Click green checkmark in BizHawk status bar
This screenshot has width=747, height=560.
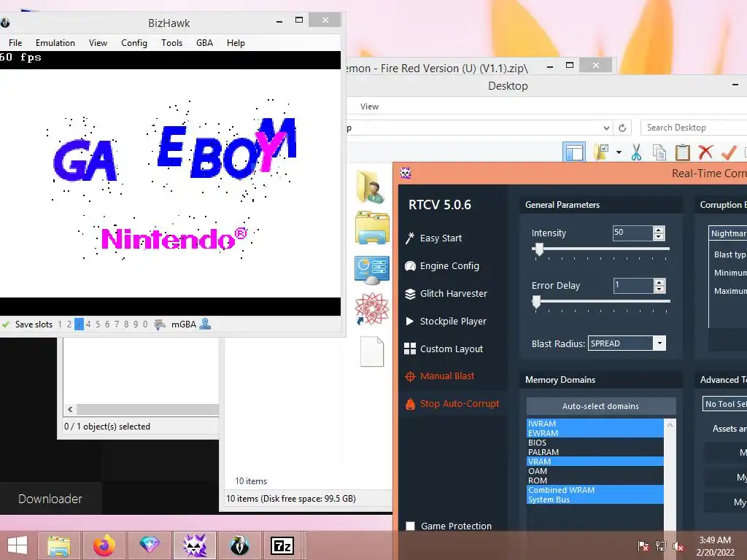pos(6,324)
